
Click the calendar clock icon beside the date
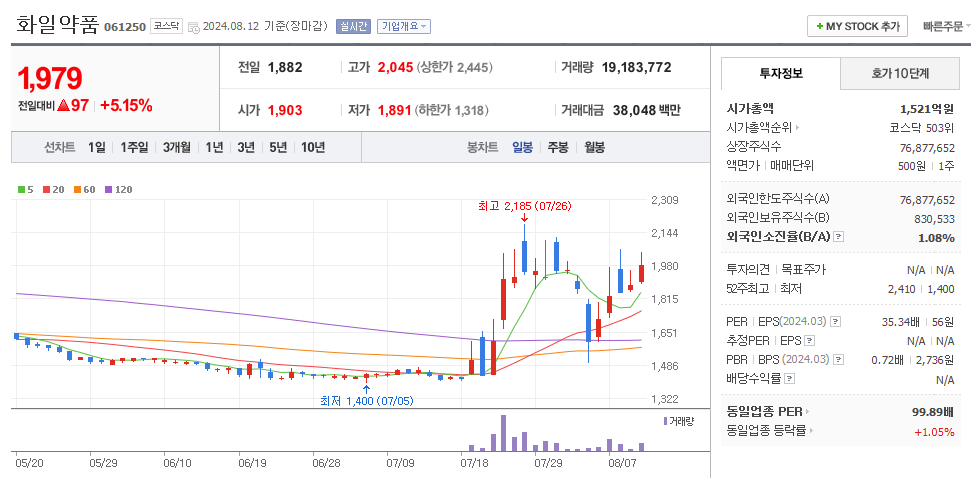[x=194, y=27]
